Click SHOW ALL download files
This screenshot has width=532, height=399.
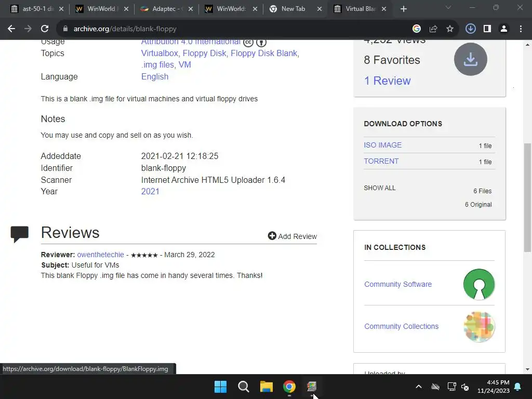click(x=380, y=188)
